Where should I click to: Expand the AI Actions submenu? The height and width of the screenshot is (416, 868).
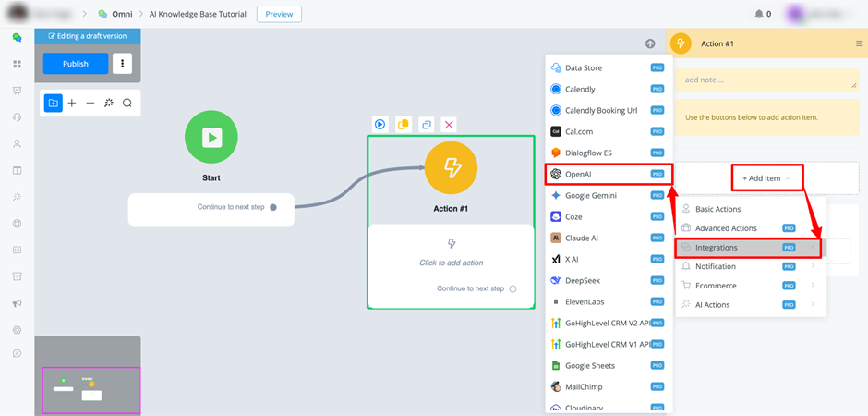coord(751,305)
